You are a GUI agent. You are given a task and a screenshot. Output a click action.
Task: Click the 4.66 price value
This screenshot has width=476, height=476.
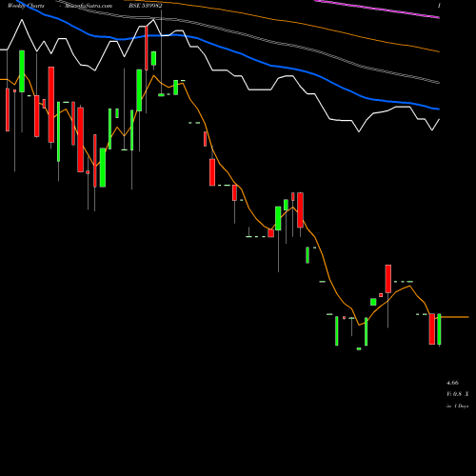click(x=452, y=383)
